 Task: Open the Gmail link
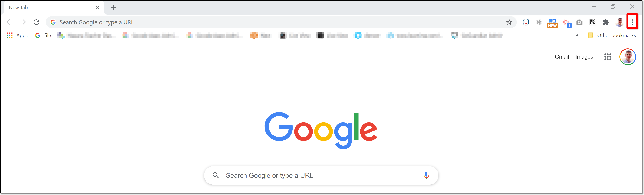point(562,57)
